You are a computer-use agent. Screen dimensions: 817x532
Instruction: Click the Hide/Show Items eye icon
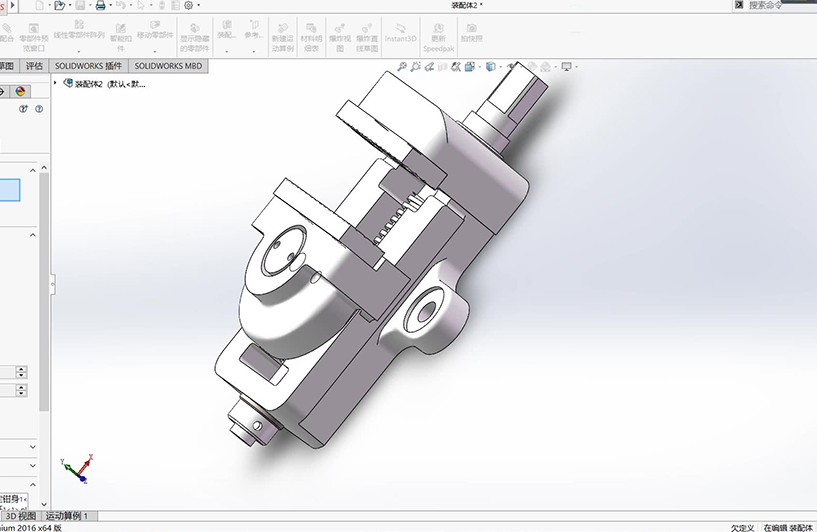pos(512,67)
